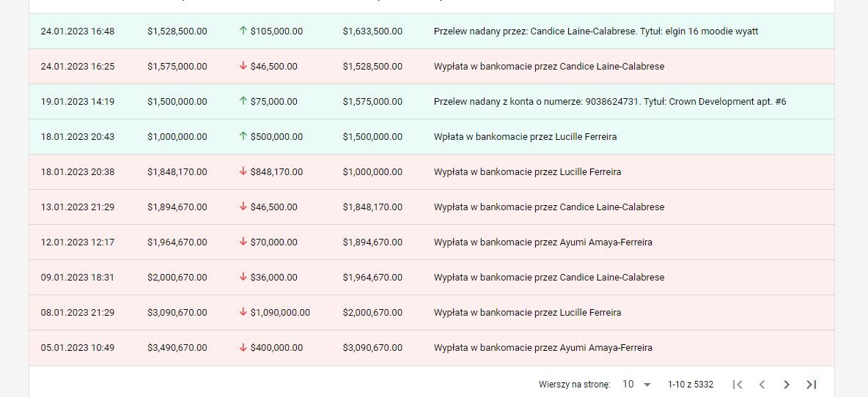This screenshot has height=397, width=868.
Task: Click the $70,000.00 withdrawal by Ayumi Amaya-Ferreira
Action: pyautogui.click(x=432, y=242)
